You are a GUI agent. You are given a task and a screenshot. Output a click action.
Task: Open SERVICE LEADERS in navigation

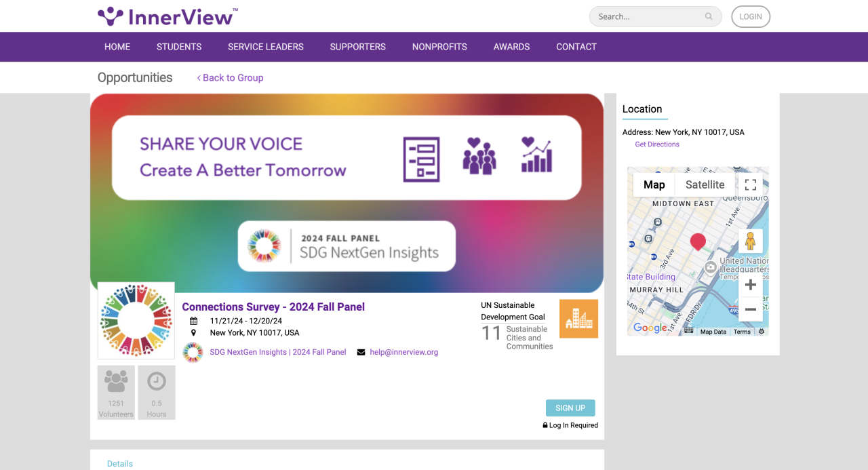pos(266,47)
